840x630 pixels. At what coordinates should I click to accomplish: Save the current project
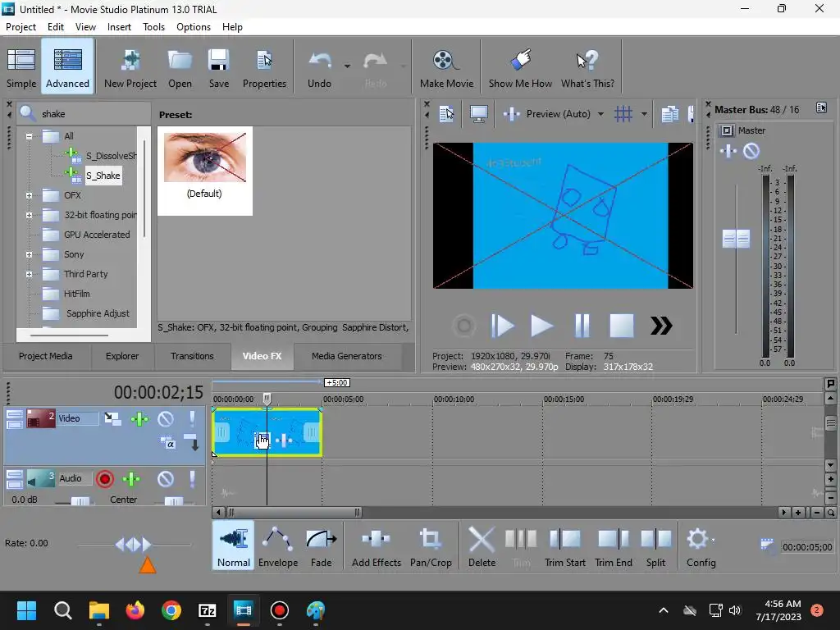pyautogui.click(x=218, y=67)
